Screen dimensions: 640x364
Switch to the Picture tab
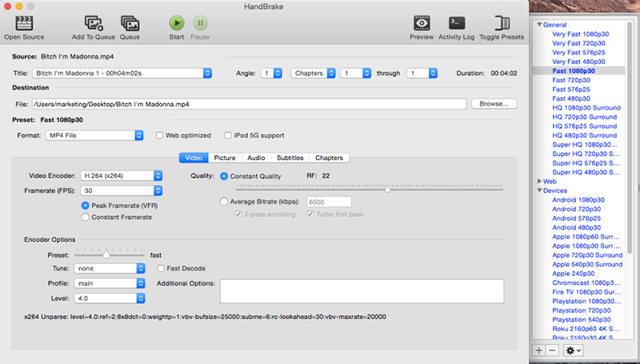coord(225,158)
